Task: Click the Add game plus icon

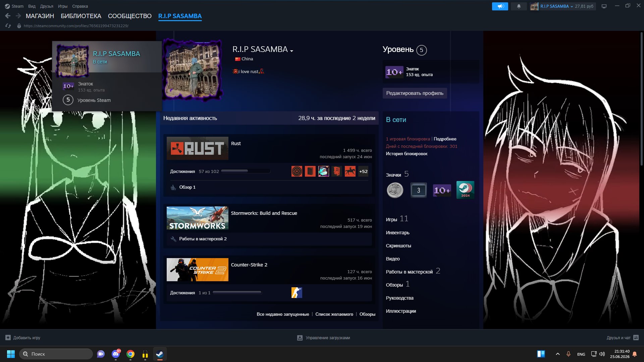Action: (x=8, y=338)
